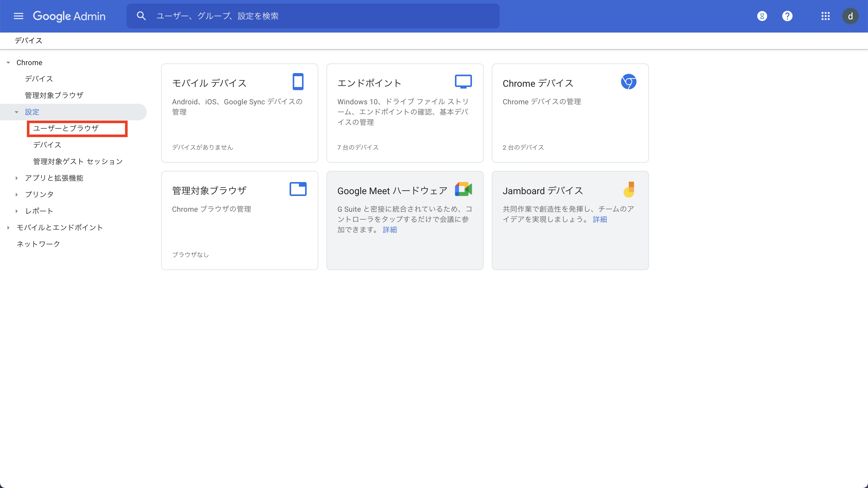Screen dimensions: 868x488
Task: Click the ブラウザなし status text
Action: (x=190, y=255)
